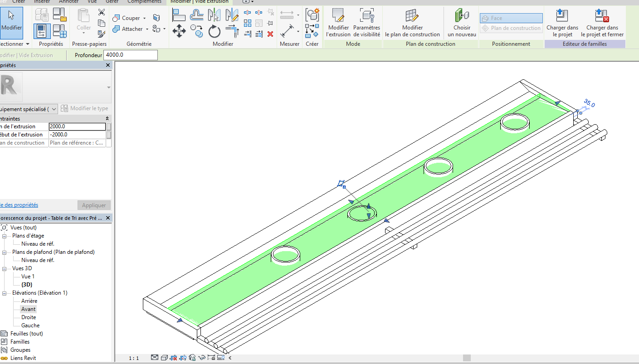Click Charger dans le projet
The height and width of the screenshot is (364, 639).
[562, 24]
